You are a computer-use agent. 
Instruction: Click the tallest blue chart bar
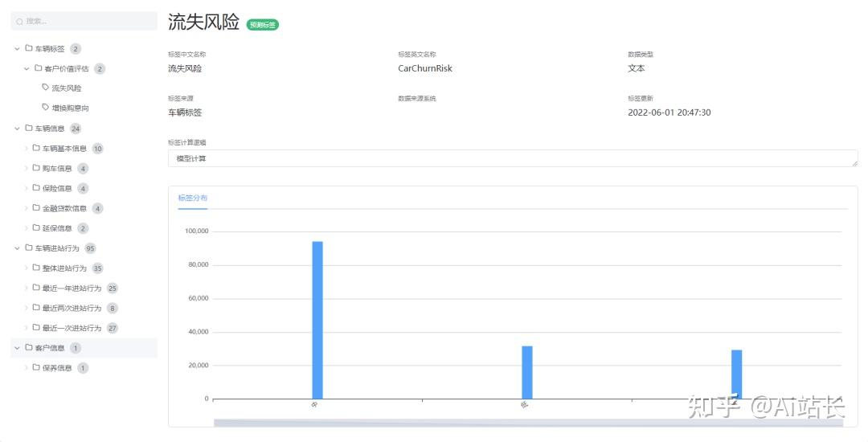coord(317,320)
